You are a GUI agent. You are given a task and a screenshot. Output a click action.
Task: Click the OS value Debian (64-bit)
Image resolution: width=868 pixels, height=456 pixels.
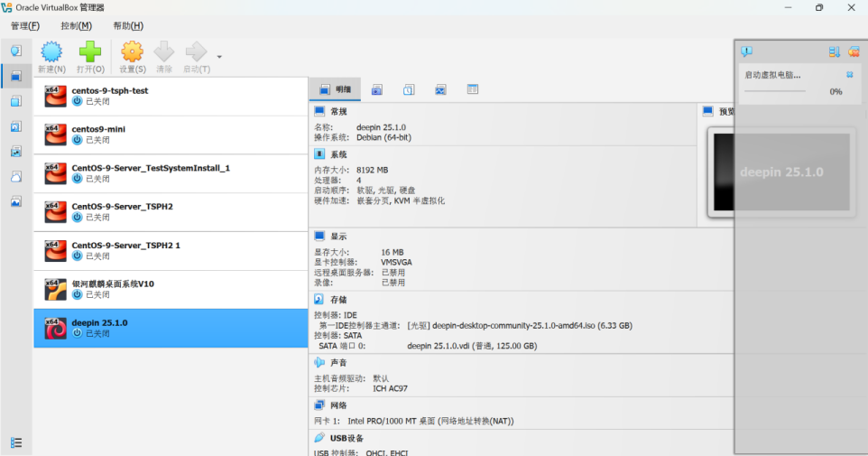tap(383, 137)
